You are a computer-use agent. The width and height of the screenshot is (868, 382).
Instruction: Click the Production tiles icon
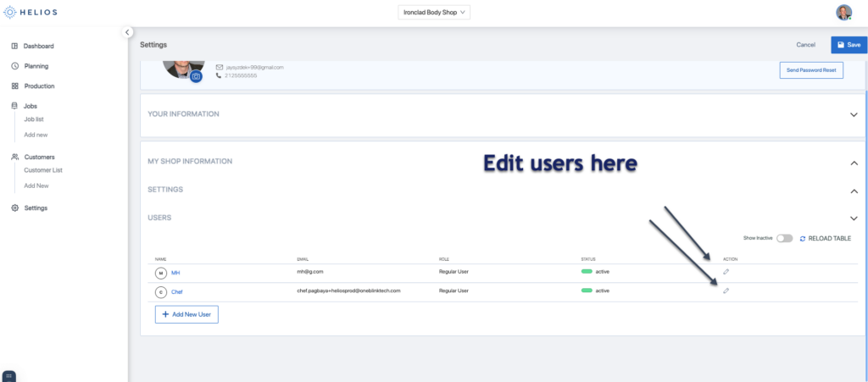(15, 86)
